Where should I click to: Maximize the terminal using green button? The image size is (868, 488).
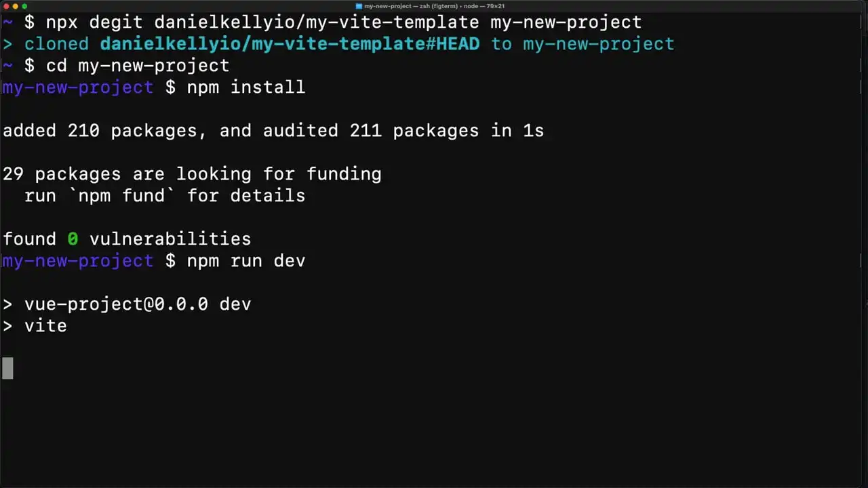coord(24,6)
